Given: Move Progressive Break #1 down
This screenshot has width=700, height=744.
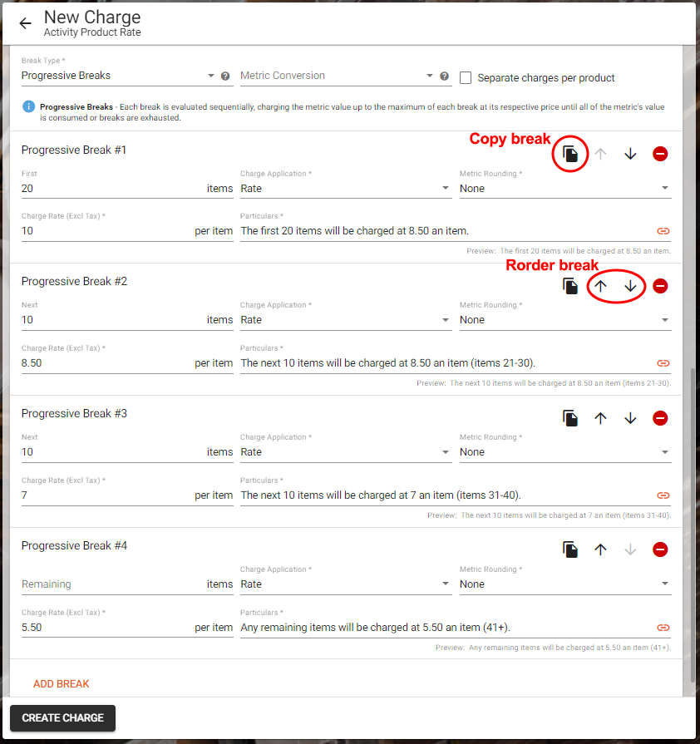Looking at the screenshot, I should [630, 154].
